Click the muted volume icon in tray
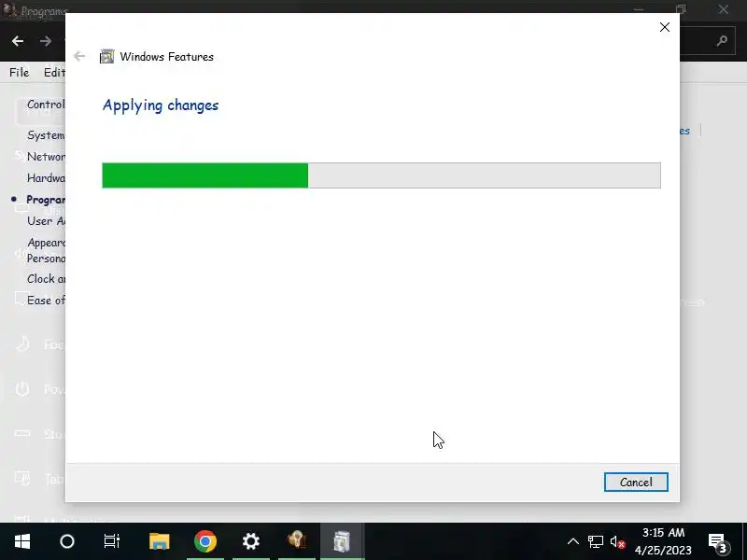Screen dimensions: 747x560 (617, 541)
